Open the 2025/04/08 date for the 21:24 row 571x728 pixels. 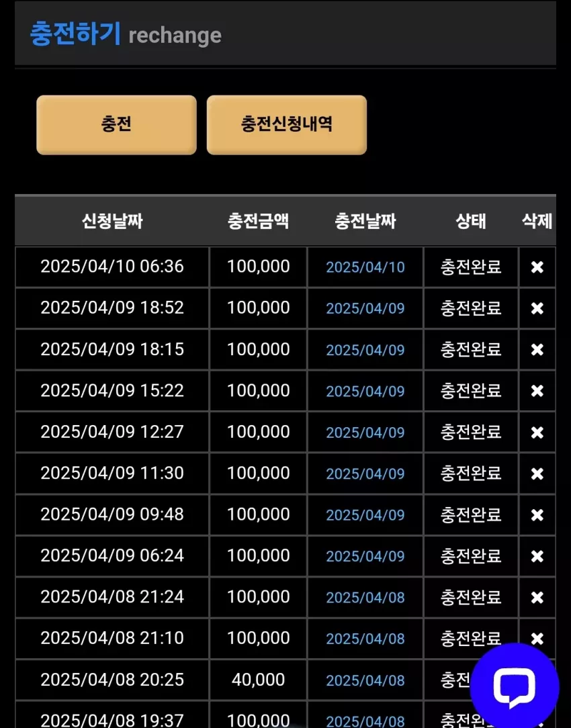coord(365,598)
